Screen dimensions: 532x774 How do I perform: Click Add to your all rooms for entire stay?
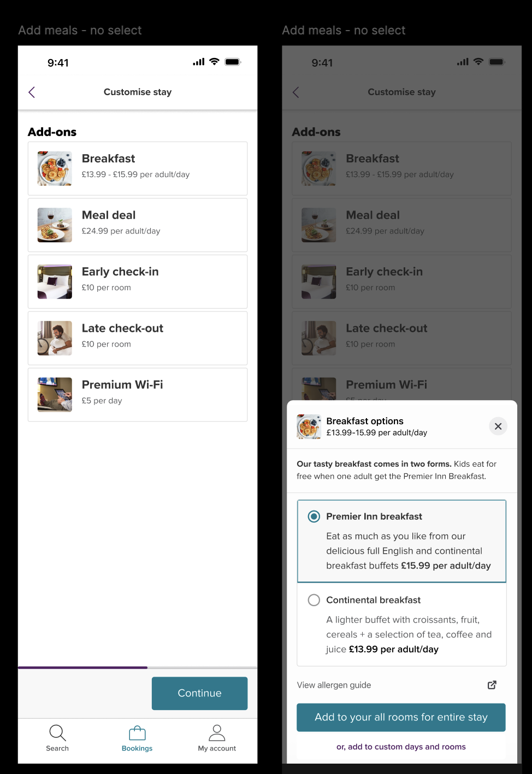[x=401, y=717]
